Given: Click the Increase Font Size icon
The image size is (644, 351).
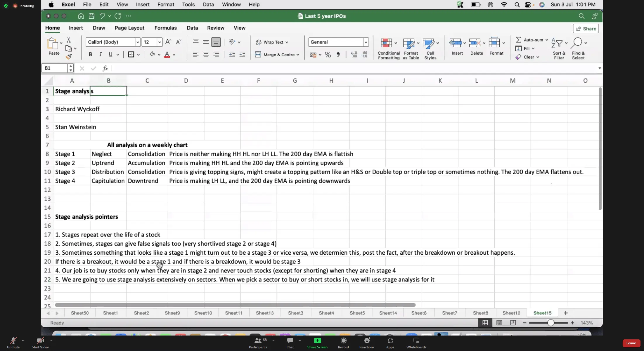Looking at the screenshot, I should [x=168, y=42].
